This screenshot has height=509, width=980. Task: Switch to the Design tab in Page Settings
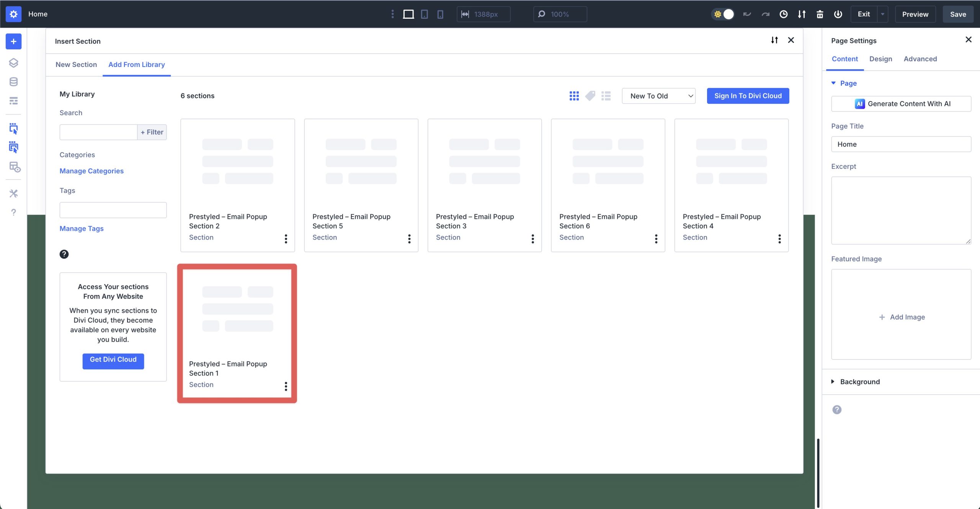pyautogui.click(x=880, y=59)
